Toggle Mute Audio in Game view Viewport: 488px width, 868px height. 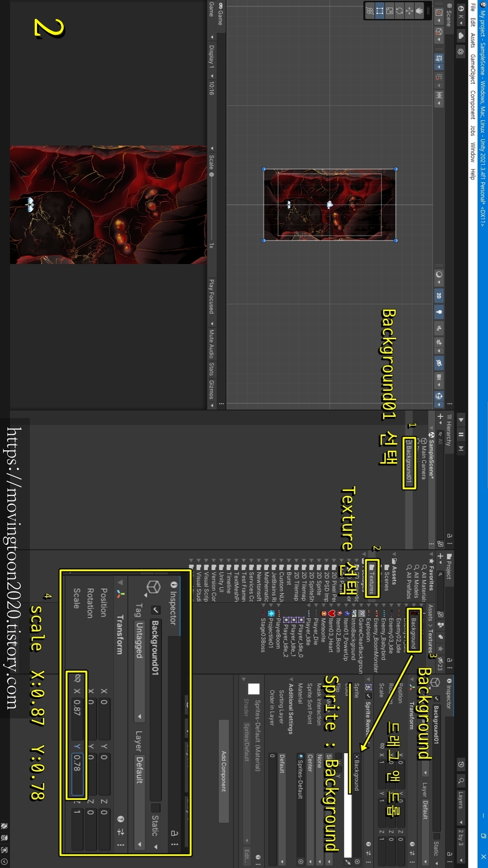click(x=211, y=344)
